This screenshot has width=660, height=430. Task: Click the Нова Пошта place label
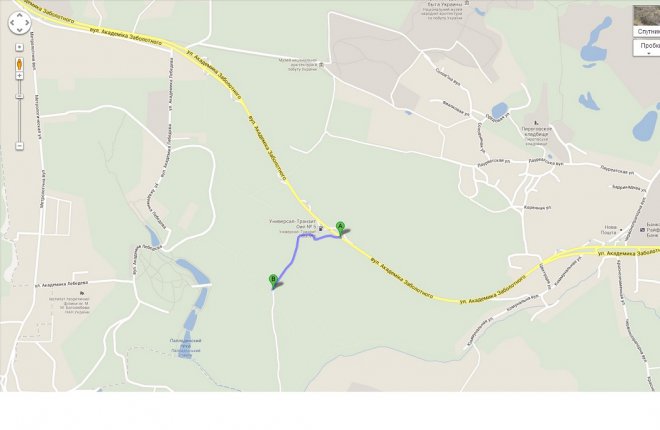coord(609,230)
